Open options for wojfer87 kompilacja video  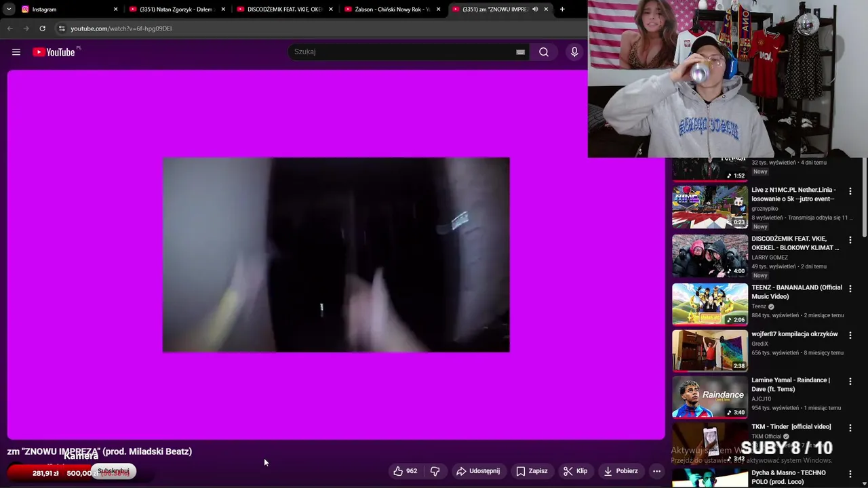850,335
